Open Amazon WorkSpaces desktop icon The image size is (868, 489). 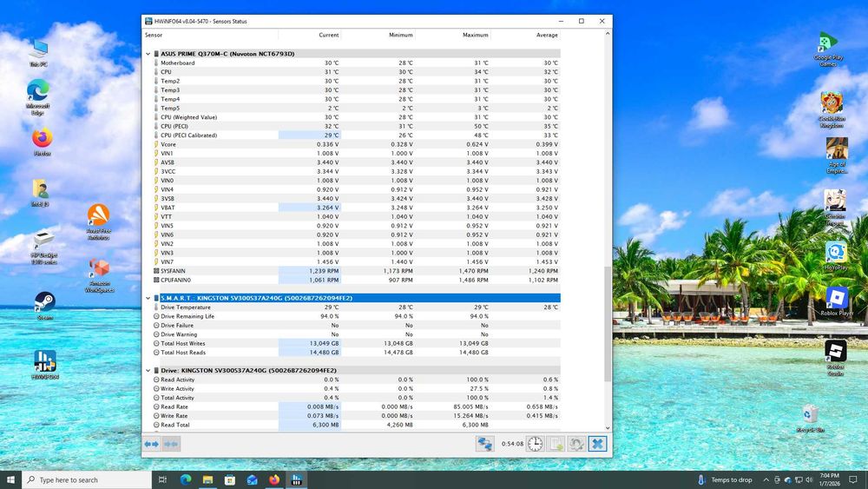click(99, 275)
